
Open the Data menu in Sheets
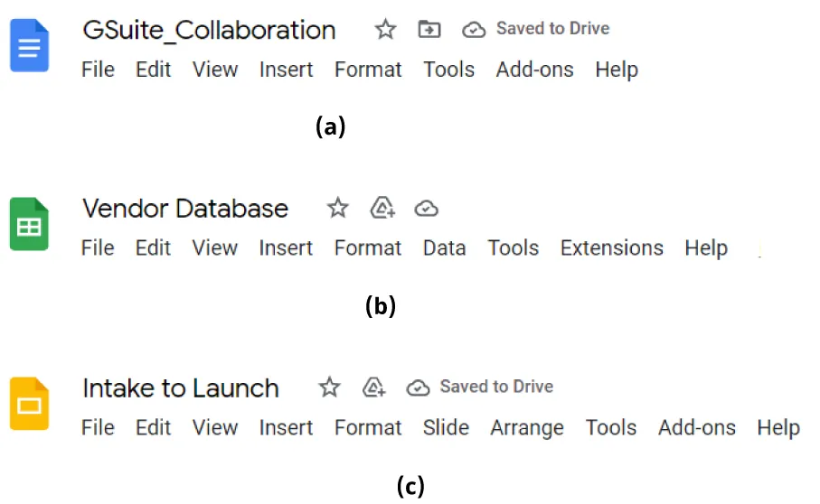coord(444,248)
